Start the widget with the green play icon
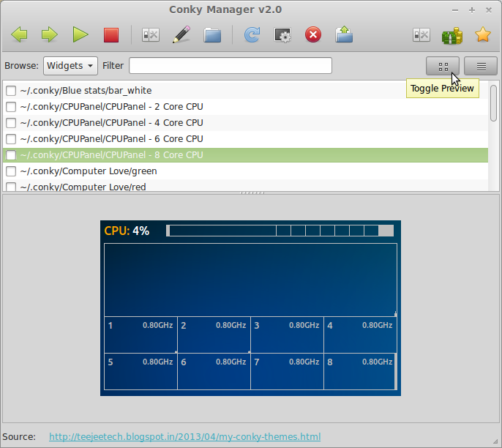 click(80, 34)
